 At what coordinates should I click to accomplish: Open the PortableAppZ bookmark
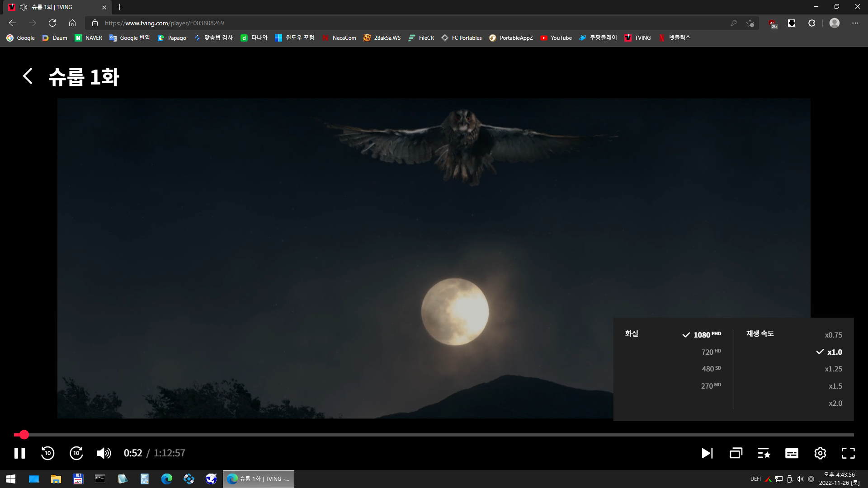point(511,38)
